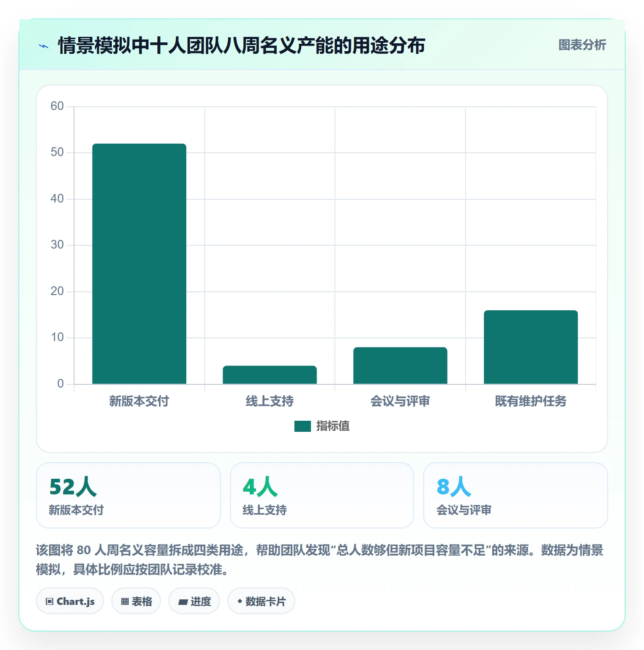Open the 图表分析 label in header
The image size is (644, 650).
(582, 45)
